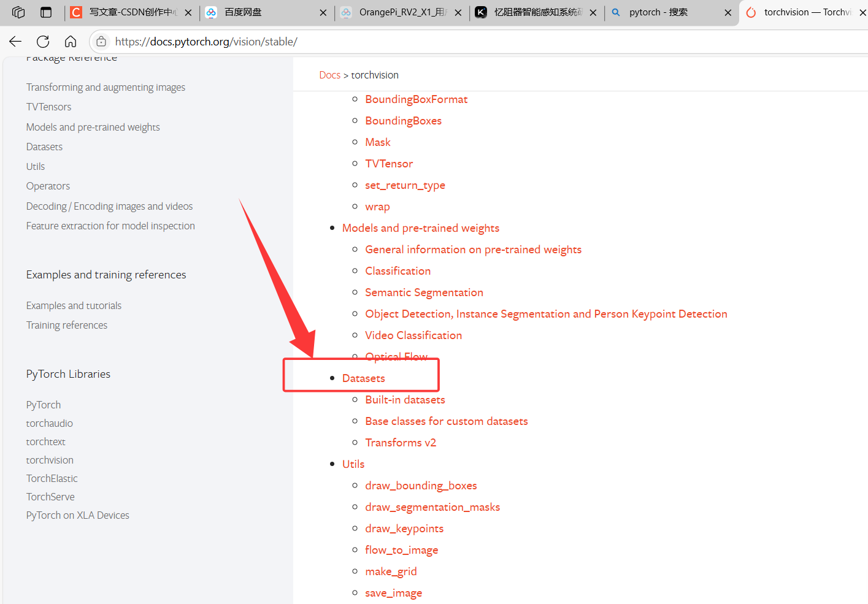The image size is (868, 604).
Task: Open draw_bounding_boxes link
Action: coord(421,486)
